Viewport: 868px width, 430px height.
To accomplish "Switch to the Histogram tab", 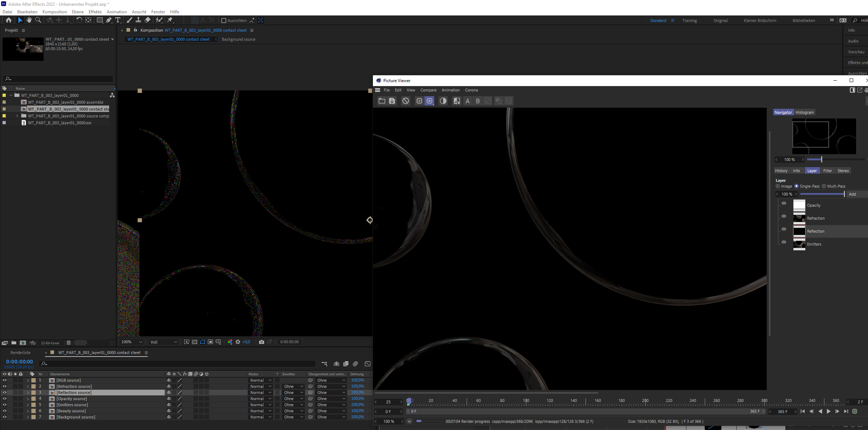I will 804,112.
